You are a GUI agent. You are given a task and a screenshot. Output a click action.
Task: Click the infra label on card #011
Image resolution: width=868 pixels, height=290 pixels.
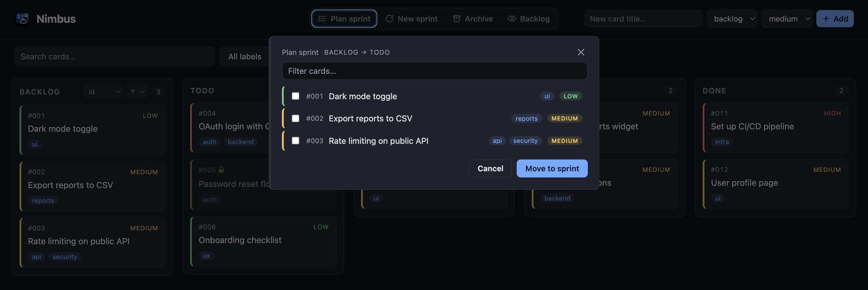(722, 142)
